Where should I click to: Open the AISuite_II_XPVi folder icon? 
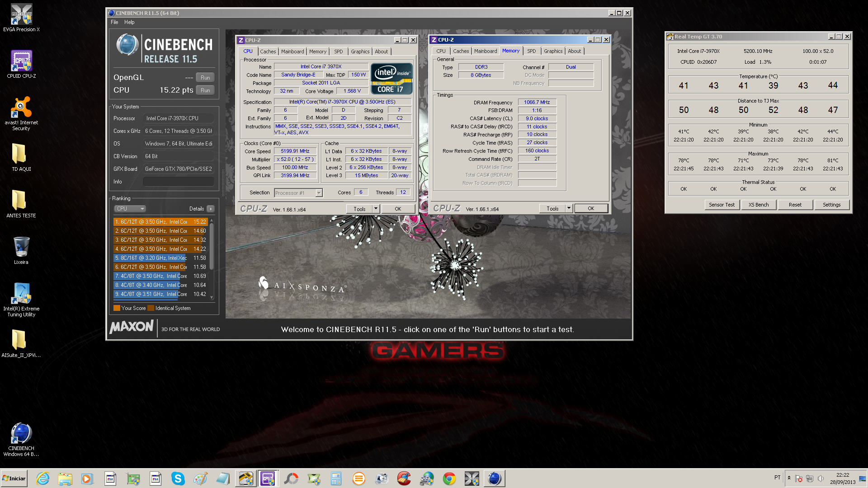[x=21, y=343]
